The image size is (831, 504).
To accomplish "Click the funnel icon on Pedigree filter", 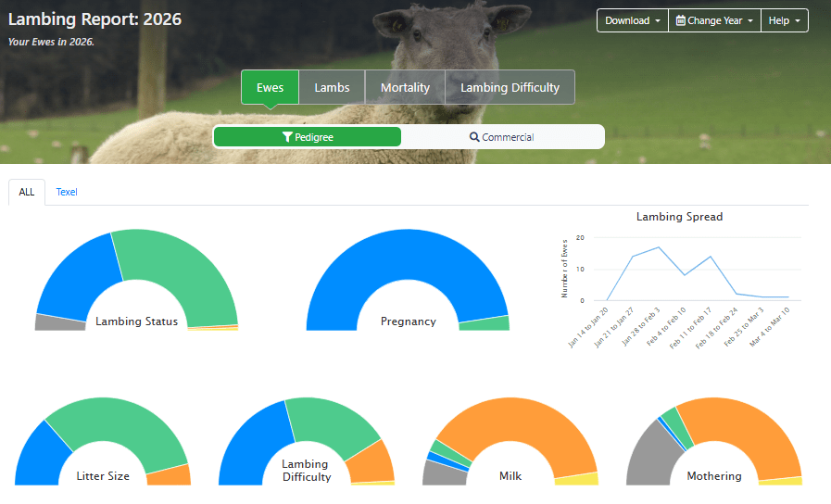I will [x=287, y=137].
